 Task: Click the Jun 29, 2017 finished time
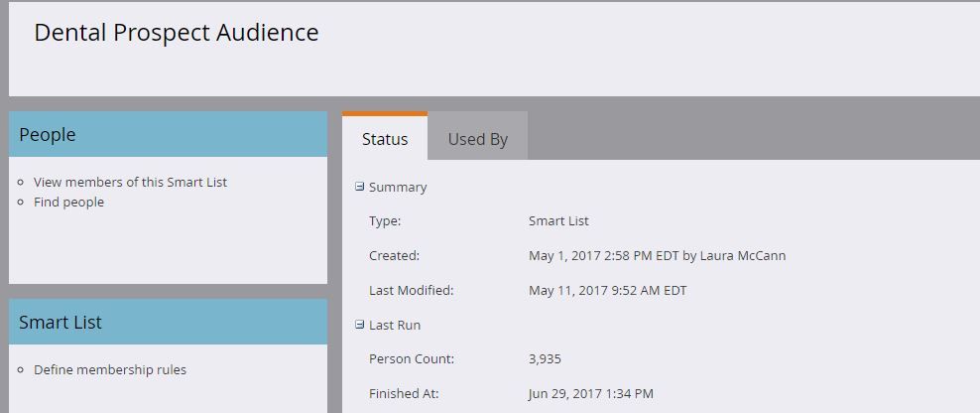point(591,393)
